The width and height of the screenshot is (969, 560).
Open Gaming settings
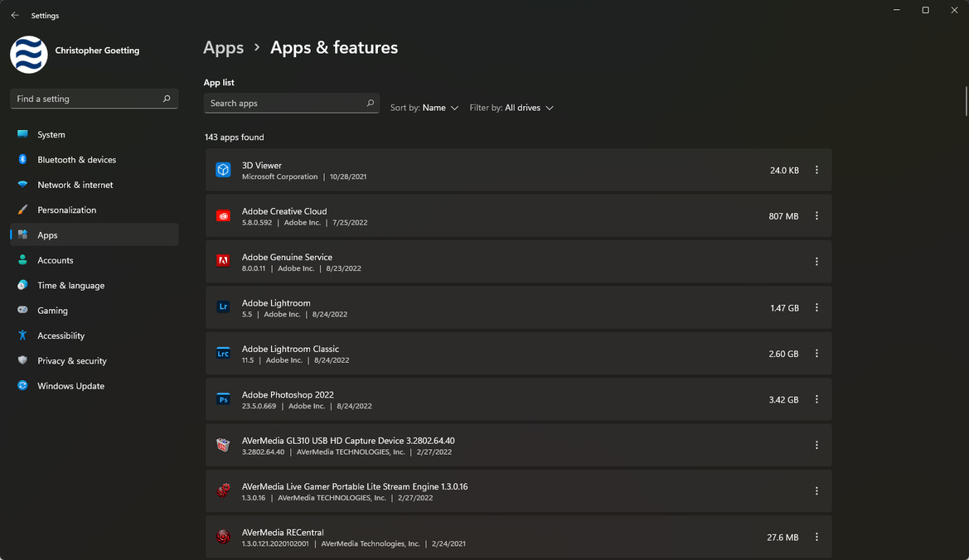click(94, 311)
